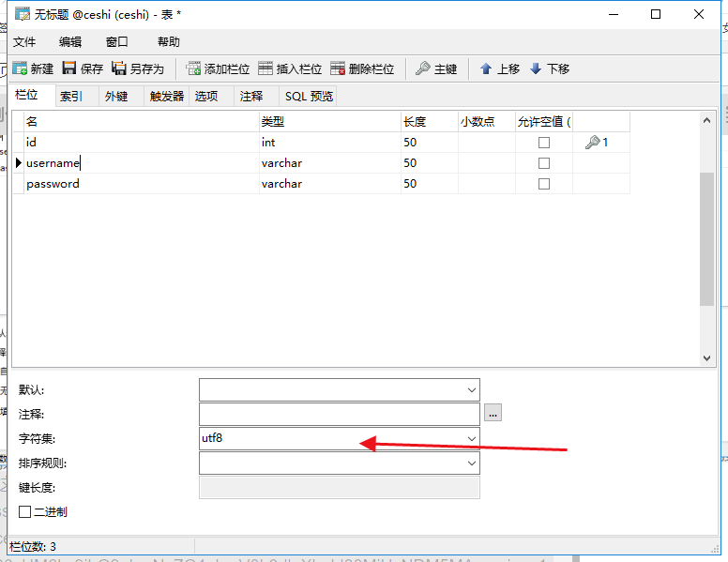The width and height of the screenshot is (728, 562).
Task: Open the 排序规则 collation dropdown
Action: (472, 463)
